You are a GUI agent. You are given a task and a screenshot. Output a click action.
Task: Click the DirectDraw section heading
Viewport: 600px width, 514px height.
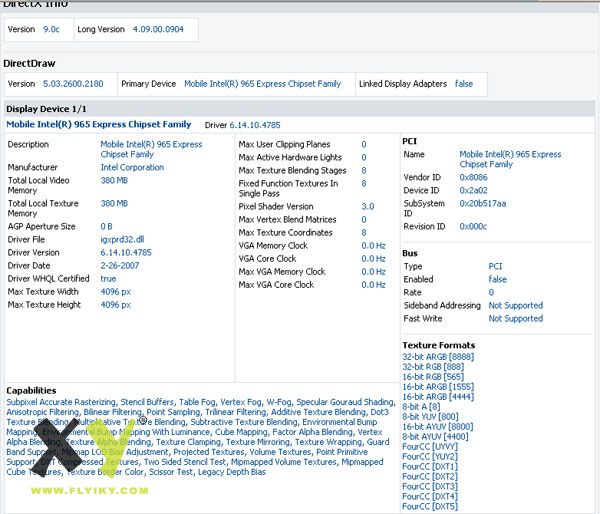(29, 64)
